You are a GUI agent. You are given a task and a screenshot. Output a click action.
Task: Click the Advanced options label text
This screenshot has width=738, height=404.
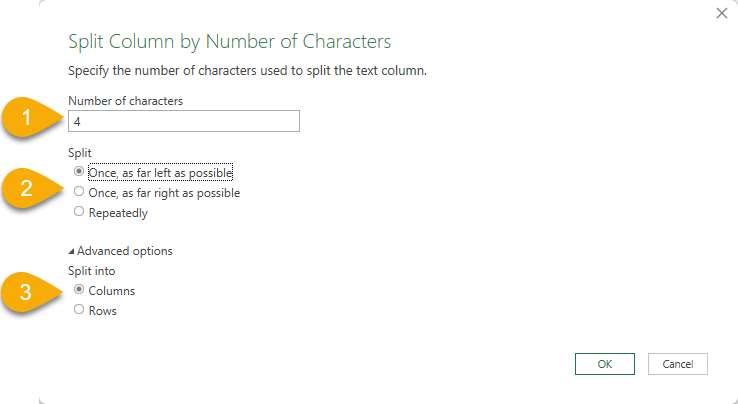(125, 251)
